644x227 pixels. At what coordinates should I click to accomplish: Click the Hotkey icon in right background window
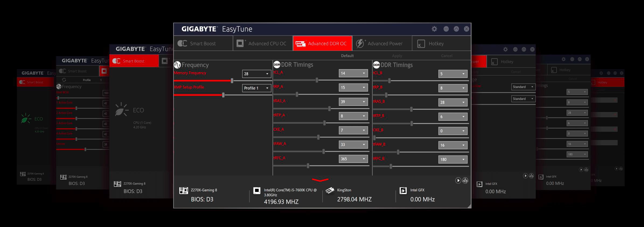pyautogui.click(x=494, y=62)
